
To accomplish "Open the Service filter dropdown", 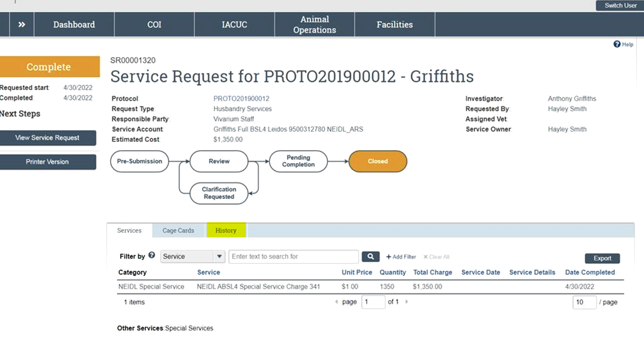I will 219,256.
